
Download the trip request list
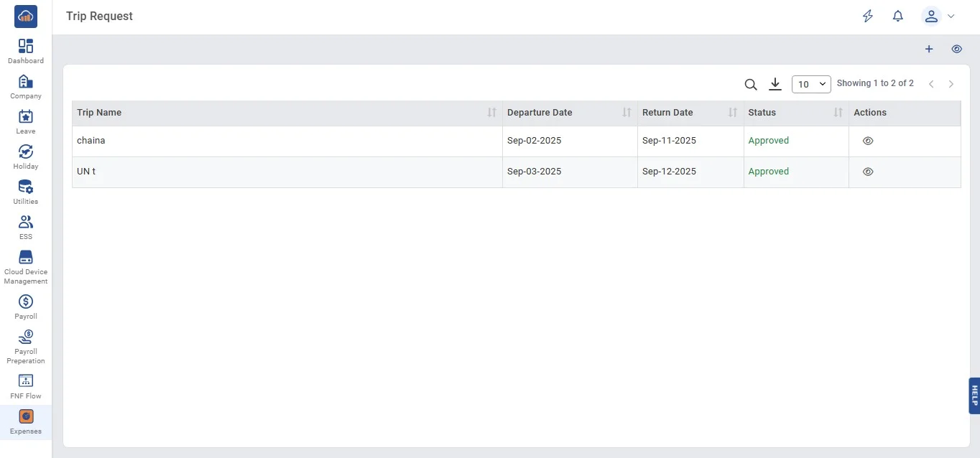(775, 85)
